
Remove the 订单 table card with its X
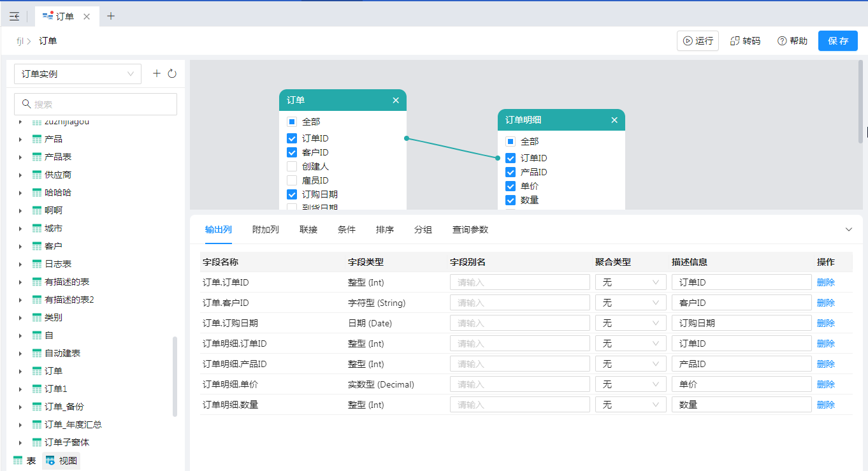[x=396, y=100]
